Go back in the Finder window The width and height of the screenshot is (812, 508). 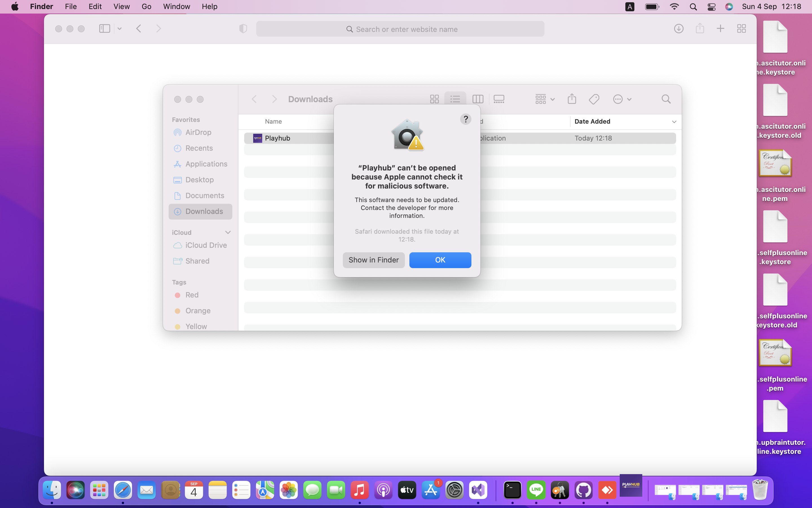coord(254,99)
